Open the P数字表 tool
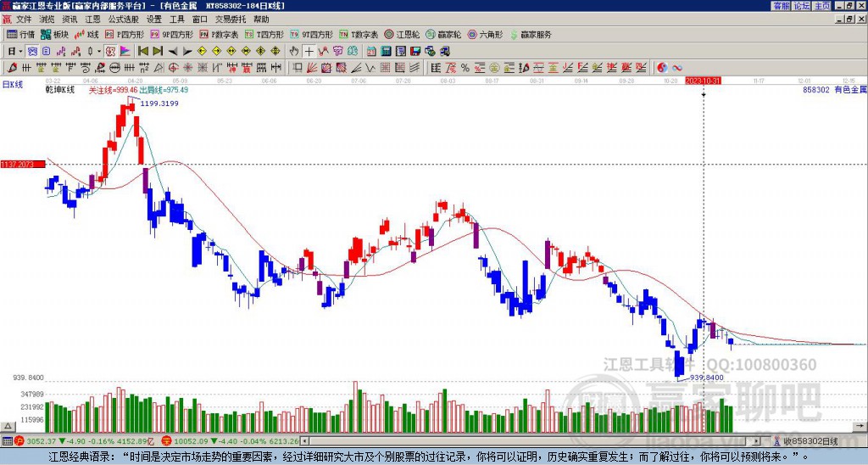 coord(220,34)
